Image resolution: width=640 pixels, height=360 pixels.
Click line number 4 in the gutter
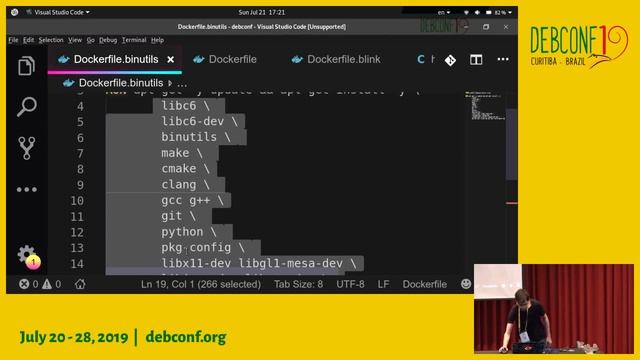pyautogui.click(x=80, y=106)
